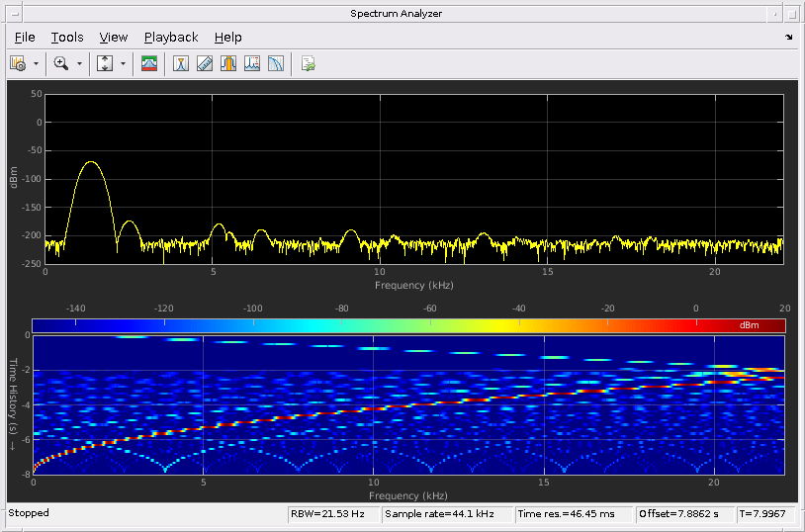Open the File menu
Image resolution: width=805 pixels, height=532 pixels.
tap(25, 38)
